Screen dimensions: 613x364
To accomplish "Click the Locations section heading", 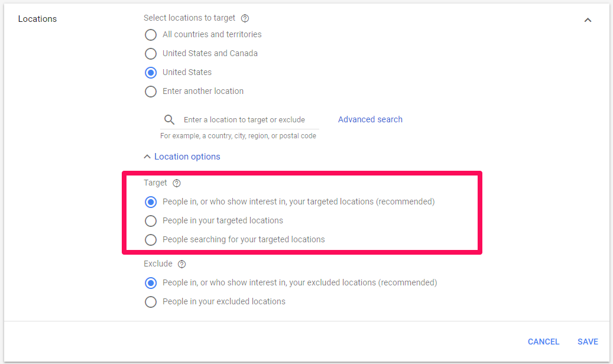I will coord(37,19).
